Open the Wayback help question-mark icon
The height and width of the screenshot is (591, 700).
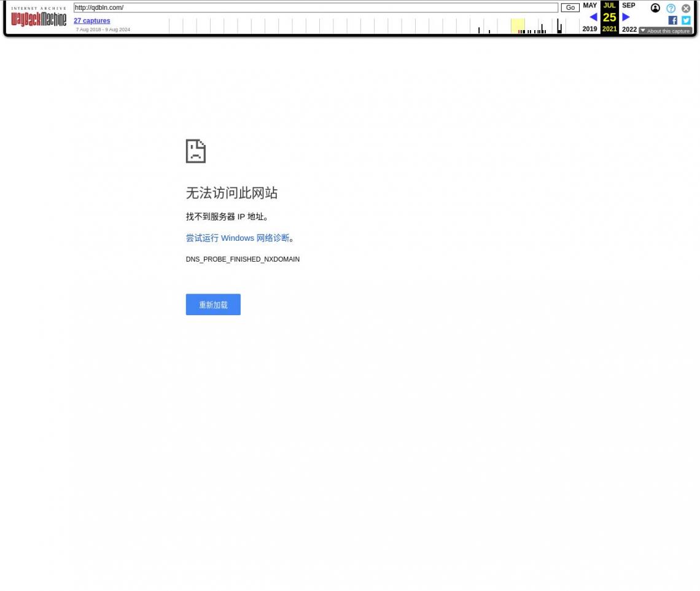671,8
